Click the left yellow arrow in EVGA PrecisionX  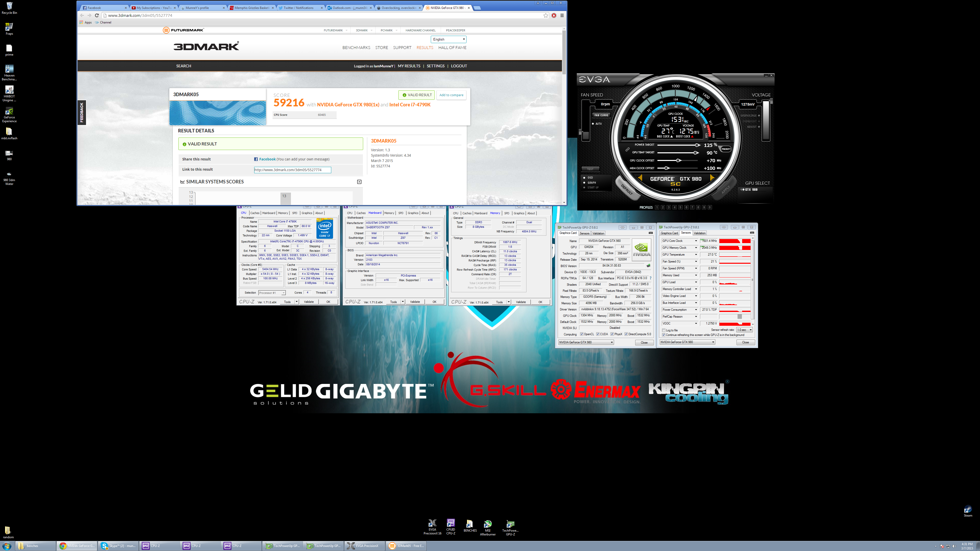[640, 178]
